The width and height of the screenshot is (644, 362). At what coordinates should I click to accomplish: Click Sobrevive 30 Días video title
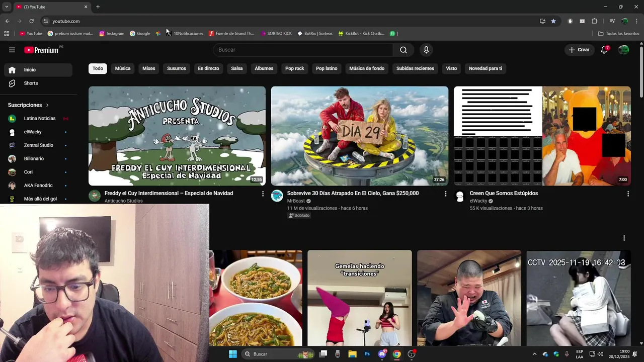[353, 193]
